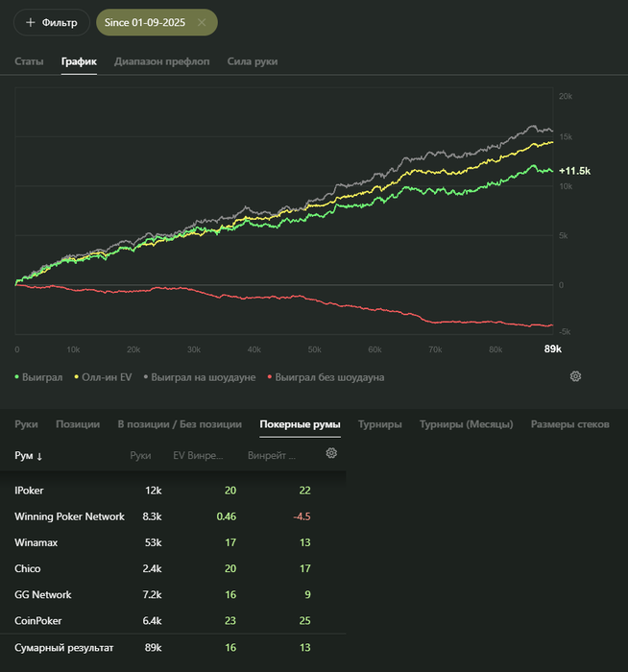This screenshot has width=628, height=672.
Task: Toggle the Олл-ин EV legend line
Action: [x=103, y=377]
